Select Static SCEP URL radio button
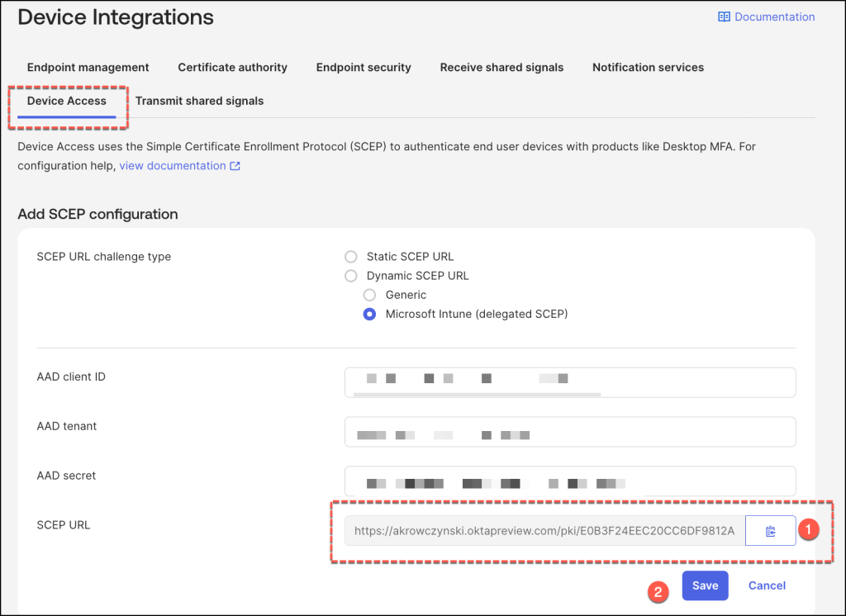 click(x=351, y=257)
